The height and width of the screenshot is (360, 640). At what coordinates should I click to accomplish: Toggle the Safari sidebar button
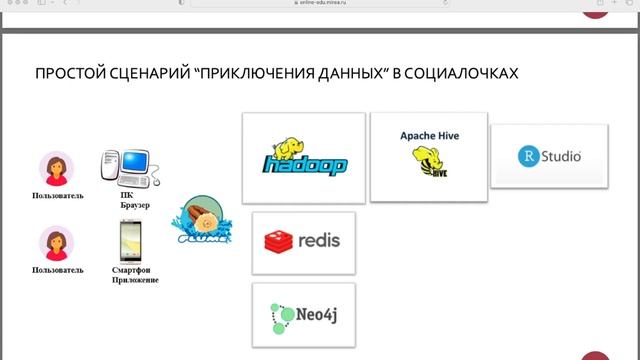[42, 2]
